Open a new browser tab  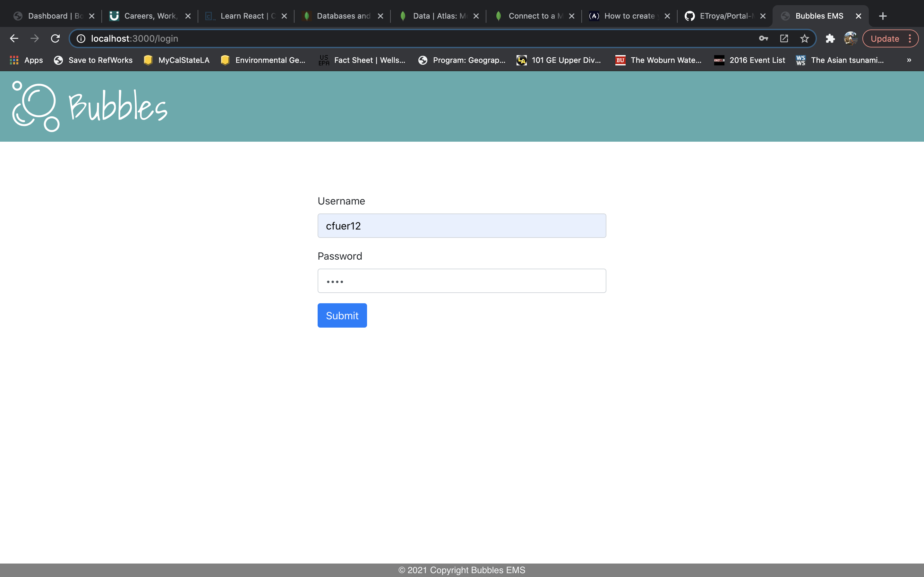coord(883,16)
